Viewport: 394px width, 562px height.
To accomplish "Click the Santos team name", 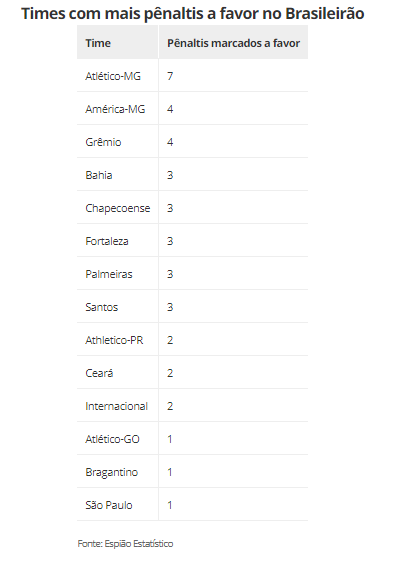I will point(101,307).
